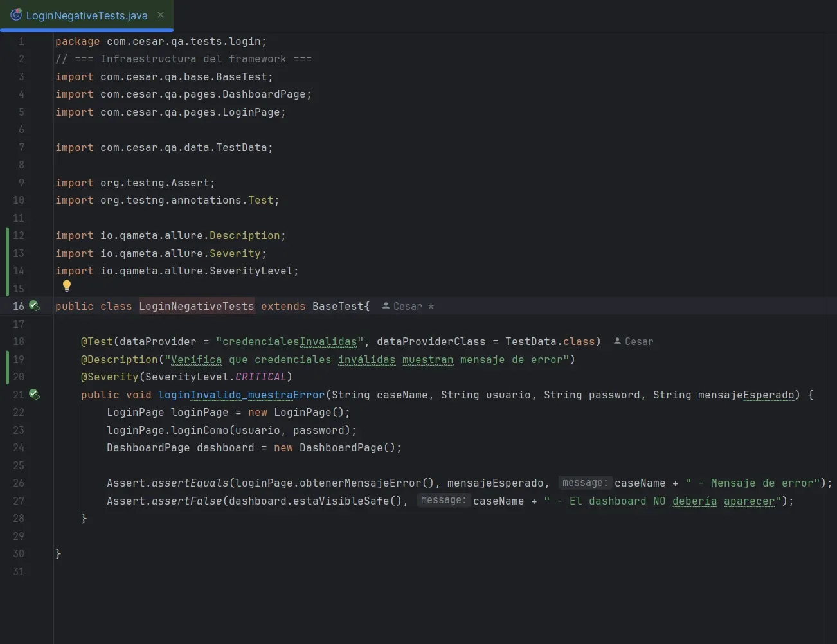The image size is (837, 644).
Task: Click the 'message:' parameter hint on line 27
Action: 444,500
